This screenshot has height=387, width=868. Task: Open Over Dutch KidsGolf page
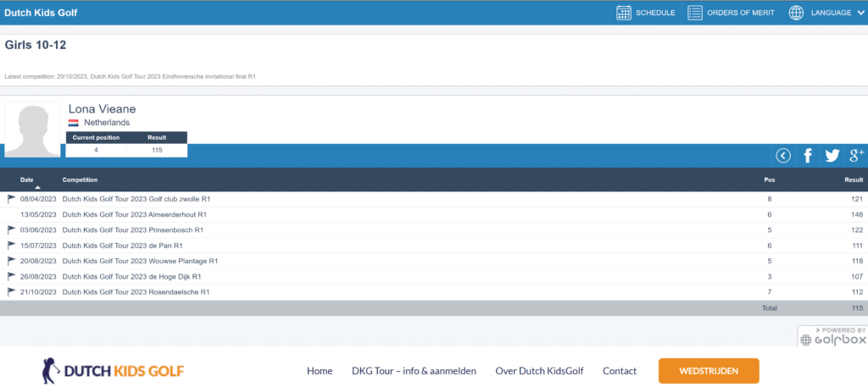click(x=539, y=371)
